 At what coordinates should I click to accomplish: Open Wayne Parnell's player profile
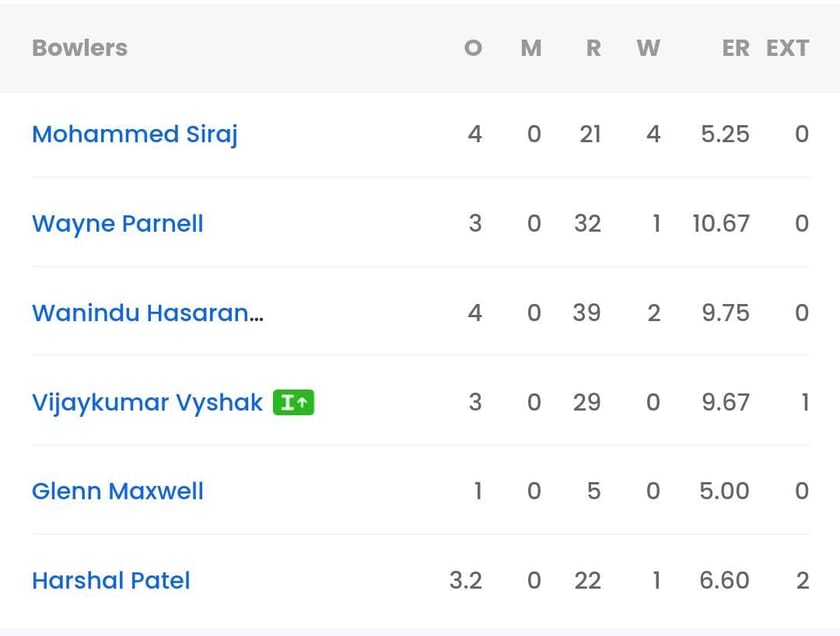[x=117, y=224]
